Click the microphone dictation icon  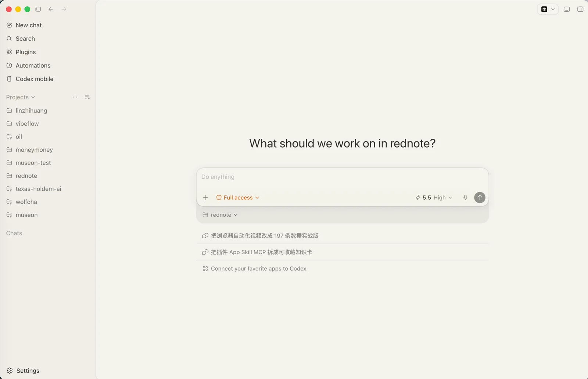tap(465, 198)
